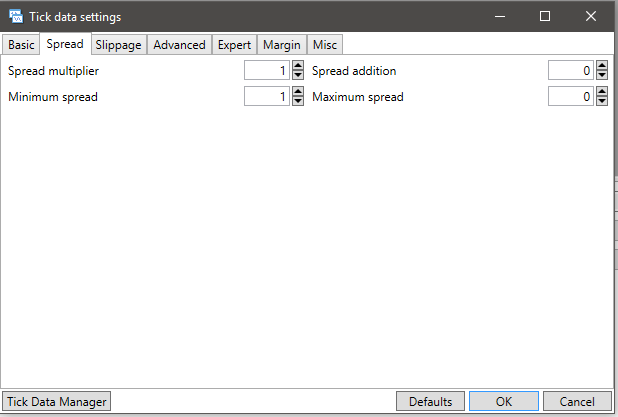Decrease Spread addition with down arrow
618x417 pixels.
click(x=602, y=75)
